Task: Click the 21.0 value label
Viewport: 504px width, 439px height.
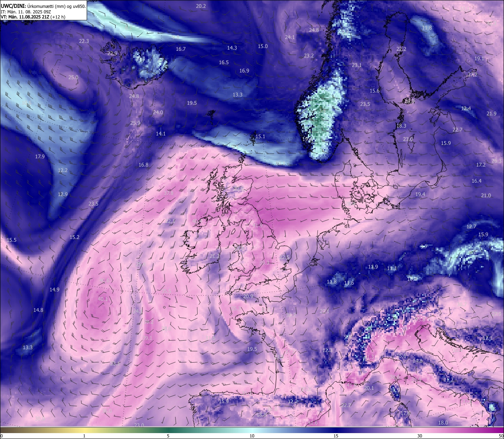Action: 486,196
